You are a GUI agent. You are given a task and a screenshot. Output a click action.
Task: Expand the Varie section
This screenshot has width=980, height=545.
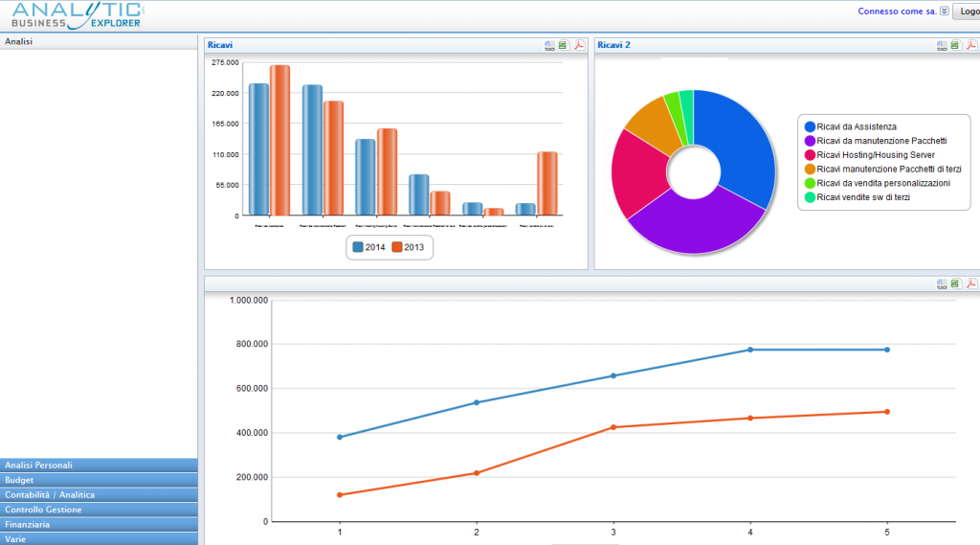coord(99,538)
